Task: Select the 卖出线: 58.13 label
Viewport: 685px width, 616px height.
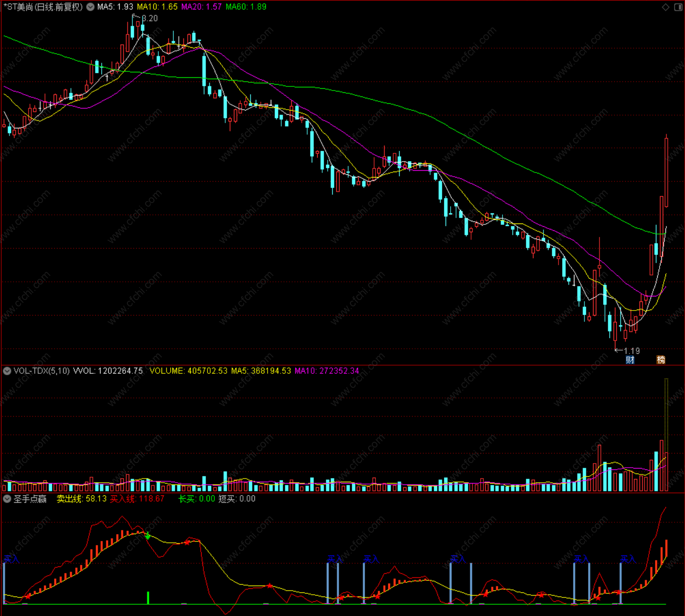Action: [81, 499]
